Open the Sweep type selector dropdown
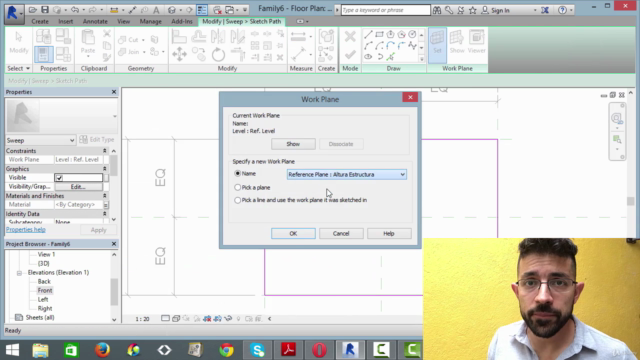This screenshot has width=640, height=360. coord(40,140)
